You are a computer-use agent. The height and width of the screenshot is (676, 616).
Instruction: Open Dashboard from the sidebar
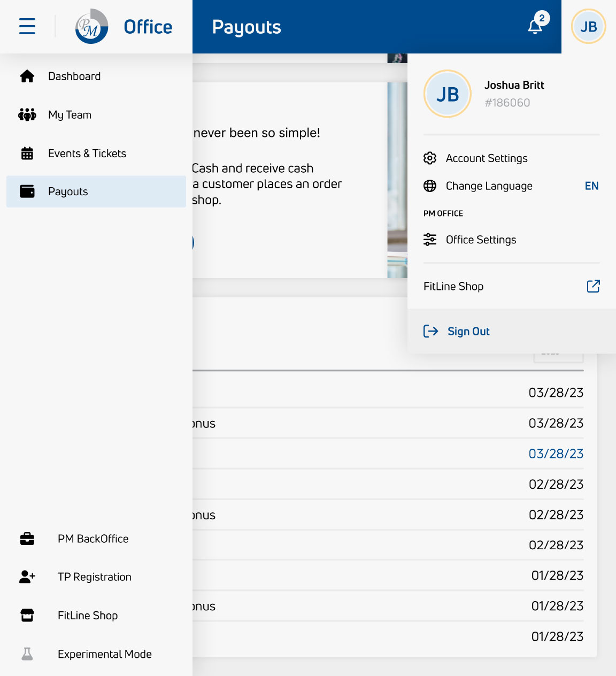pos(74,76)
